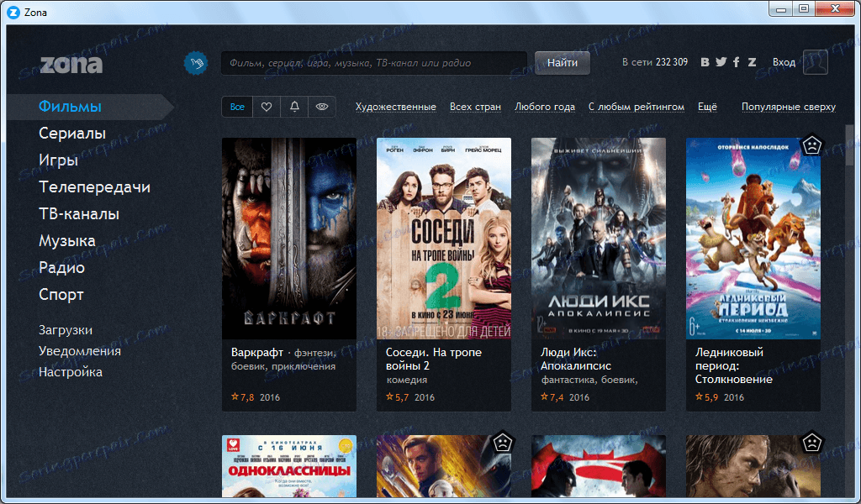This screenshot has height=504, width=861.
Task: Click the Варкрафт title text
Action: [257, 352]
